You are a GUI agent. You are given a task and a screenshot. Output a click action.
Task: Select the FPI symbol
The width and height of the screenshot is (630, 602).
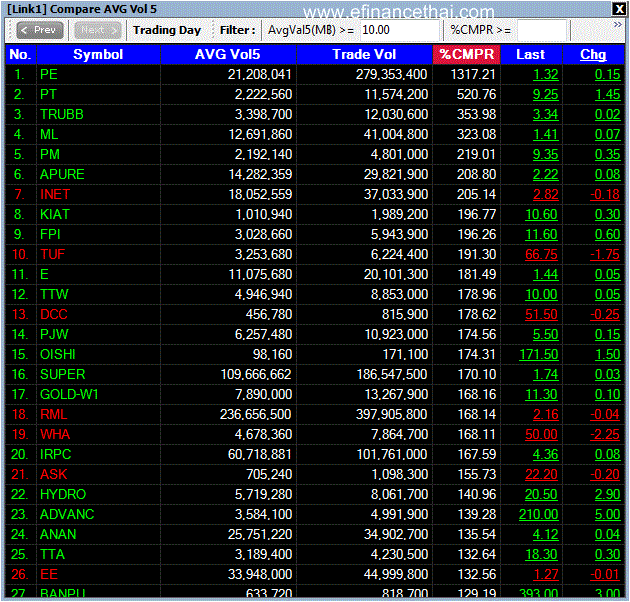point(50,234)
